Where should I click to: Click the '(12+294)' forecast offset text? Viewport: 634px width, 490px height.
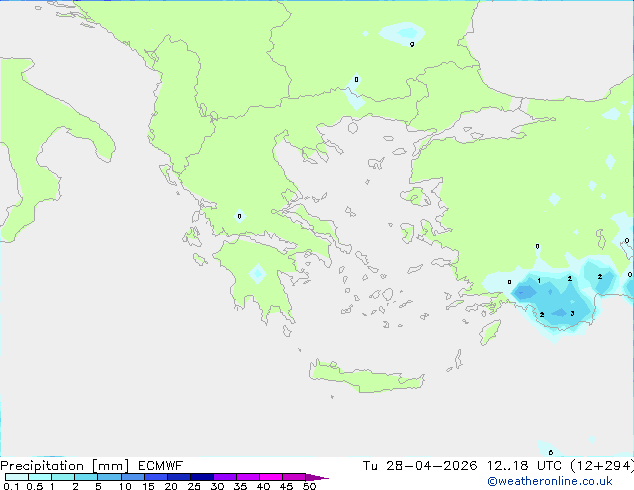(x=602, y=466)
